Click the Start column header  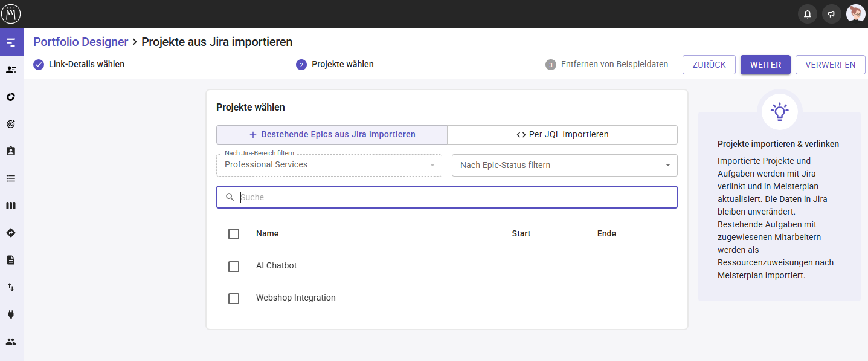coord(521,233)
